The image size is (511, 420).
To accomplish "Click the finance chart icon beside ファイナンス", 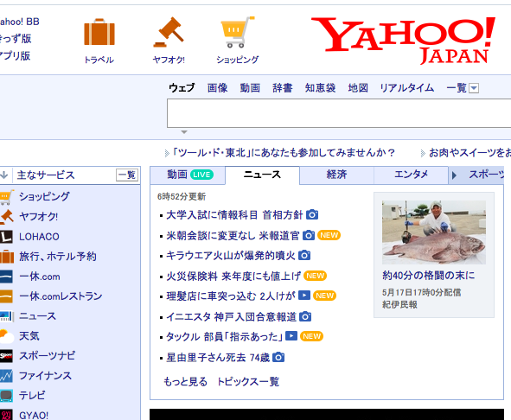I will [x=6, y=376].
